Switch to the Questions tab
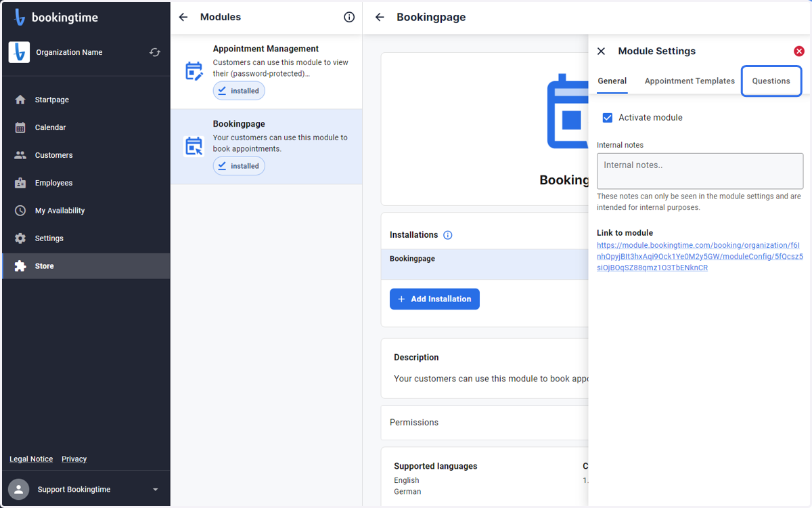 pos(771,81)
